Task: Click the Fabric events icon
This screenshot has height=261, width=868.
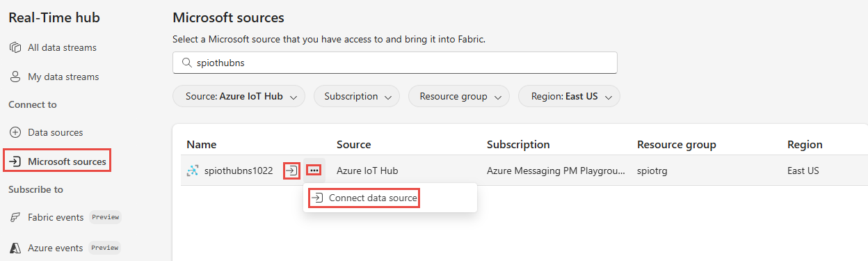Action: pos(15,217)
